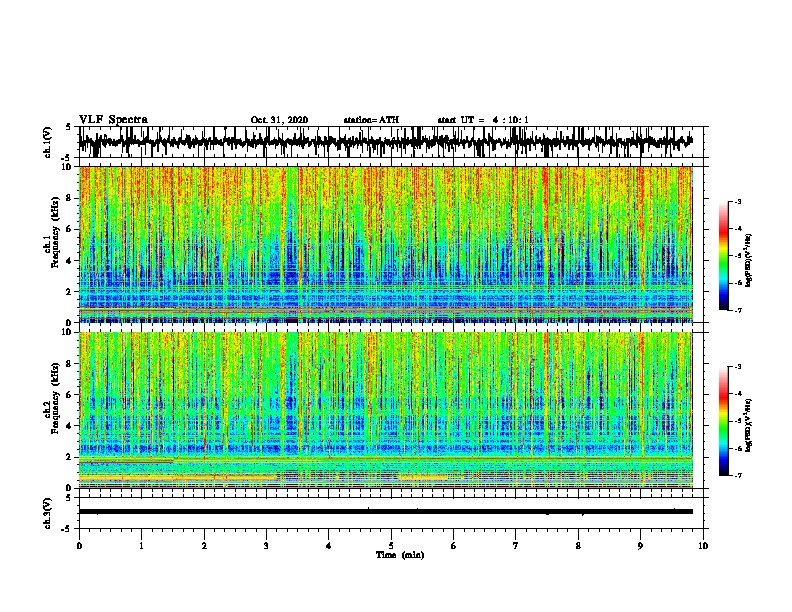Screen dimensions: 792x612
Task: Click the ch.2 color bar log(PSD) units label
Action: pos(749,425)
